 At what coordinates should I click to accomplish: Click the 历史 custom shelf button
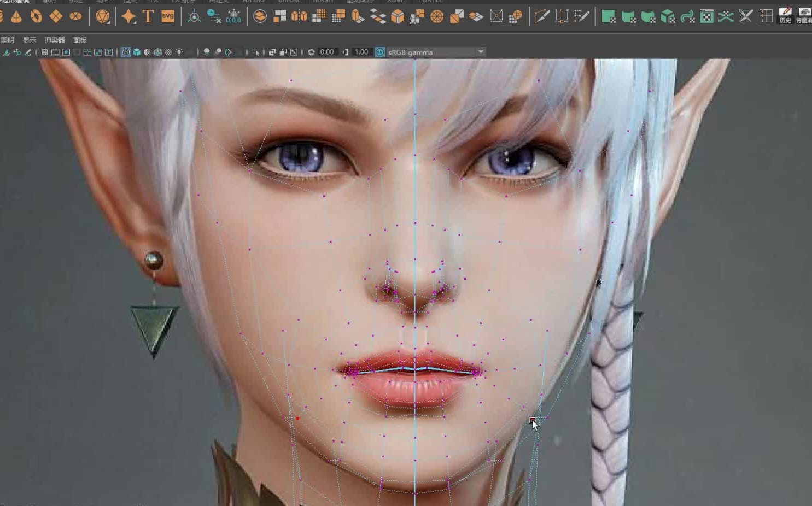785,16
